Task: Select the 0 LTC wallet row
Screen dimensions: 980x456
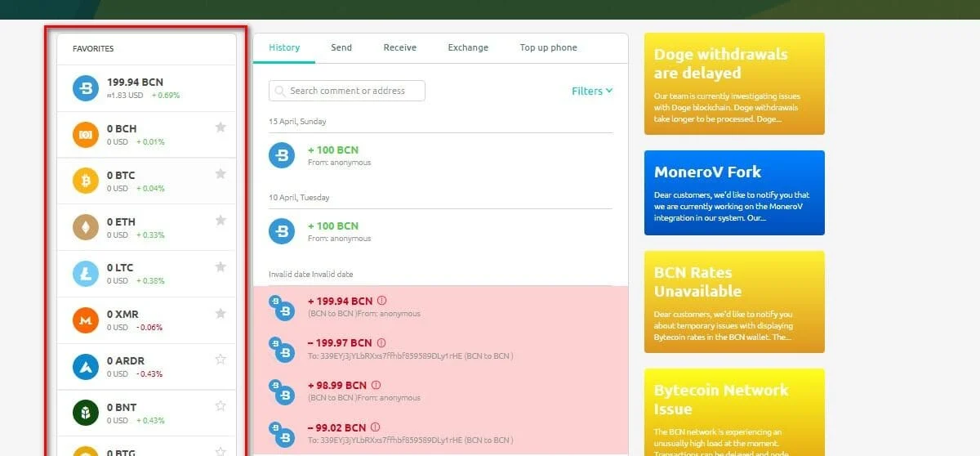Action: 147,274
